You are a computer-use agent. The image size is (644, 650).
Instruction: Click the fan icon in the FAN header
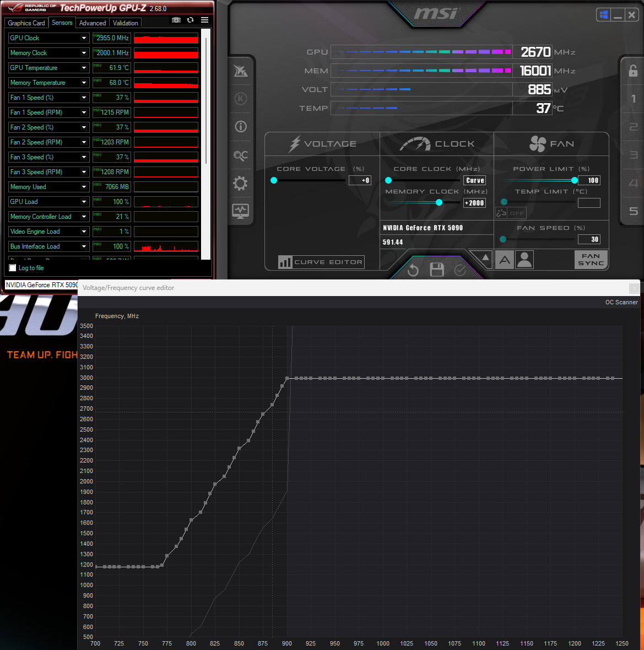[x=538, y=144]
